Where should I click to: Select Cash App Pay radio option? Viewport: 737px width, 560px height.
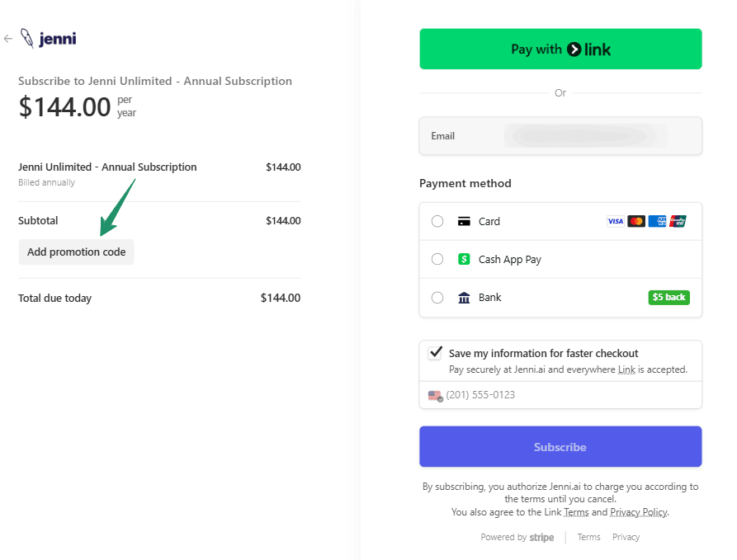coord(437,259)
